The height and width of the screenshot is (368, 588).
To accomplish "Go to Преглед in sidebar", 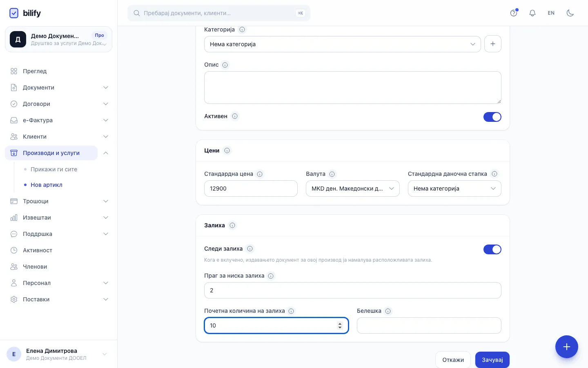I will click(x=59, y=71).
